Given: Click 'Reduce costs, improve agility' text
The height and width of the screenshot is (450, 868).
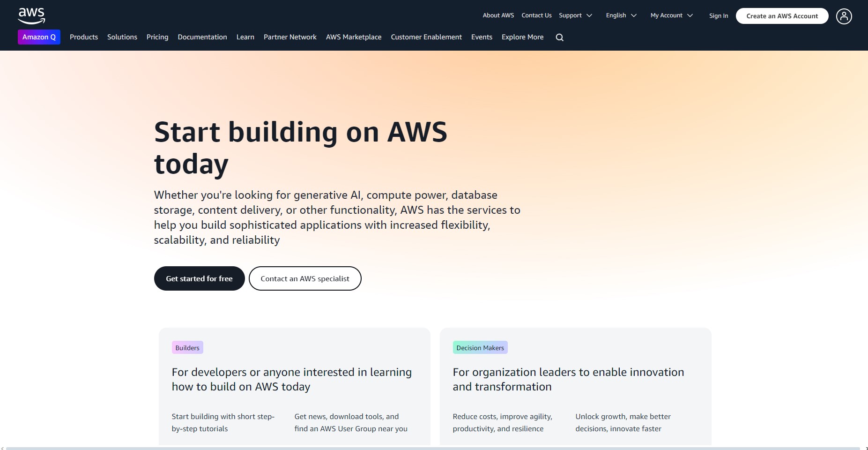Looking at the screenshot, I should [x=503, y=422].
